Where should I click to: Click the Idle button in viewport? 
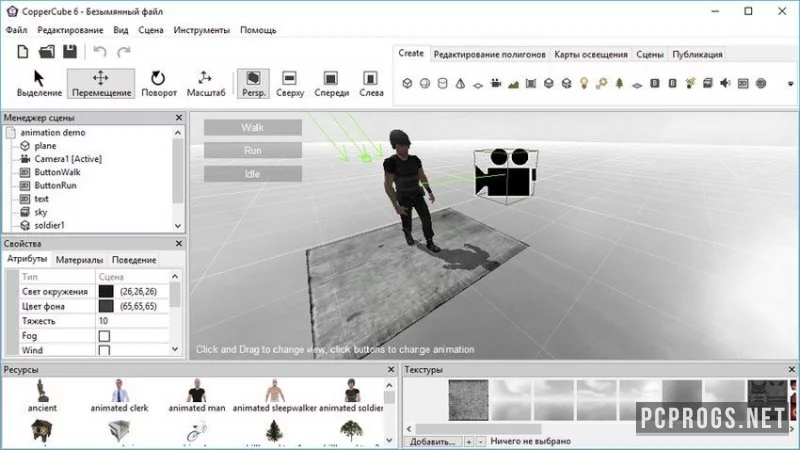point(253,174)
